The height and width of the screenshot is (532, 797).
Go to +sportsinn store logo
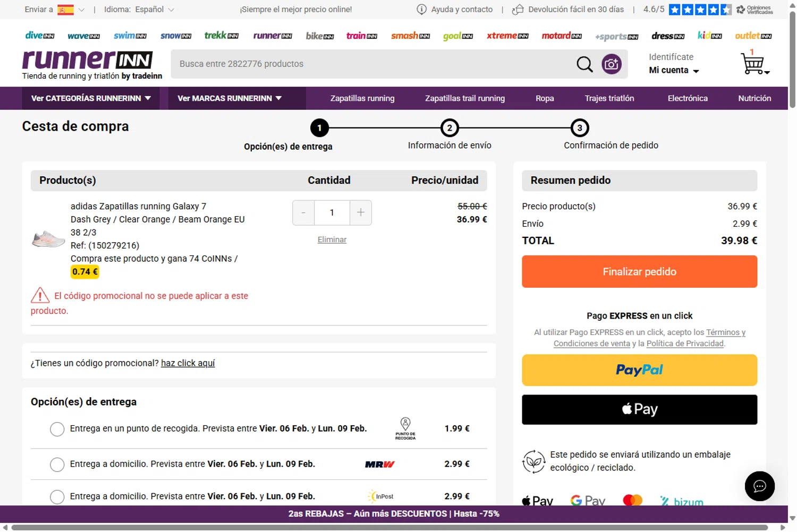tap(617, 37)
